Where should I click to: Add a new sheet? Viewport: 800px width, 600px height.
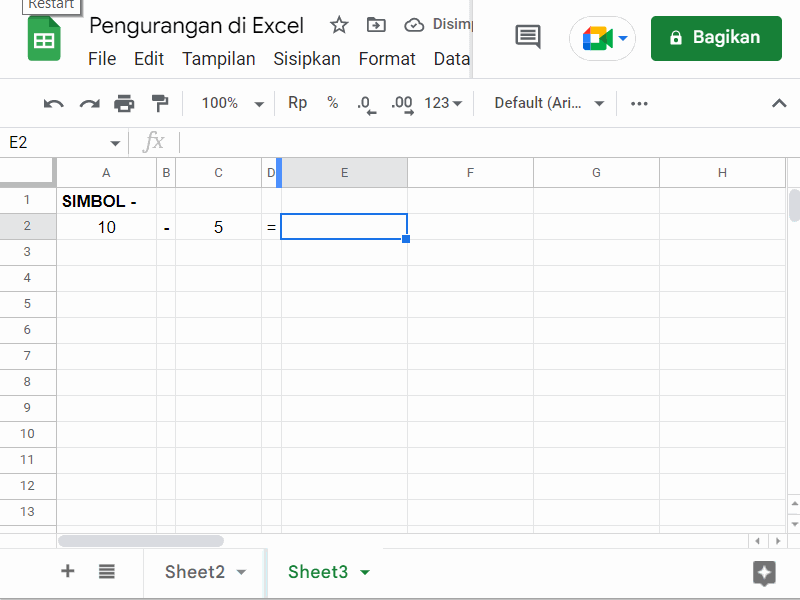pyautogui.click(x=67, y=571)
